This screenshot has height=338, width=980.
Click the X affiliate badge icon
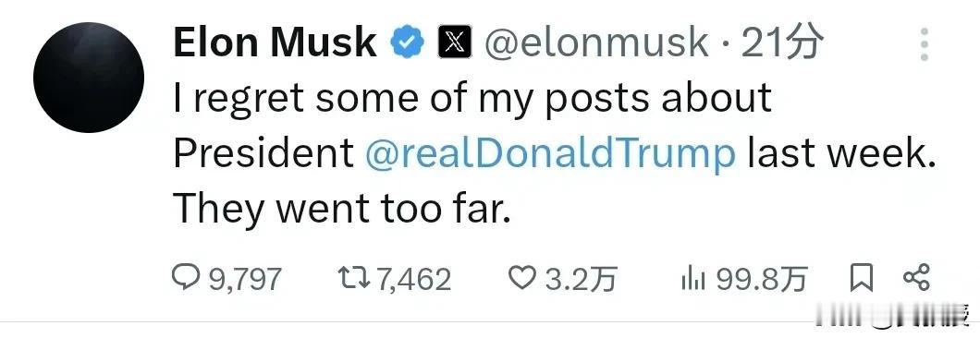(454, 43)
